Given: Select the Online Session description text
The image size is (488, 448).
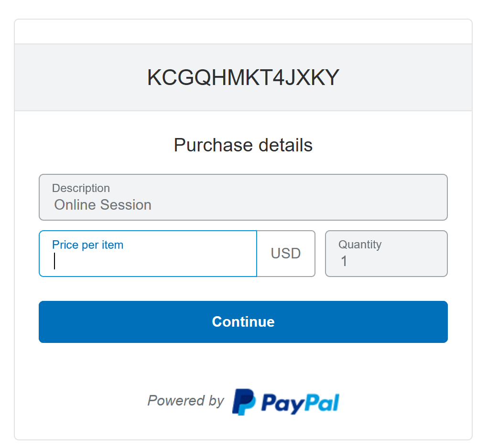Looking at the screenshot, I should point(102,204).
